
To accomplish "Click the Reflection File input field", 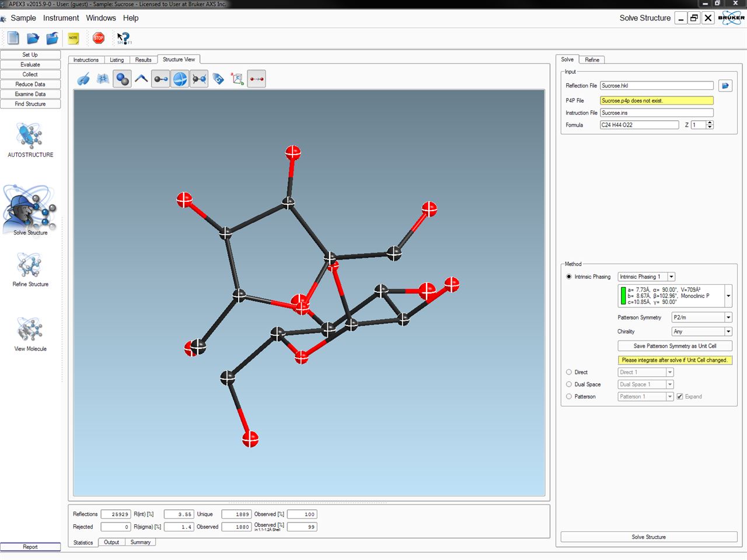I will pyautogui.click(x=657, y=86).
